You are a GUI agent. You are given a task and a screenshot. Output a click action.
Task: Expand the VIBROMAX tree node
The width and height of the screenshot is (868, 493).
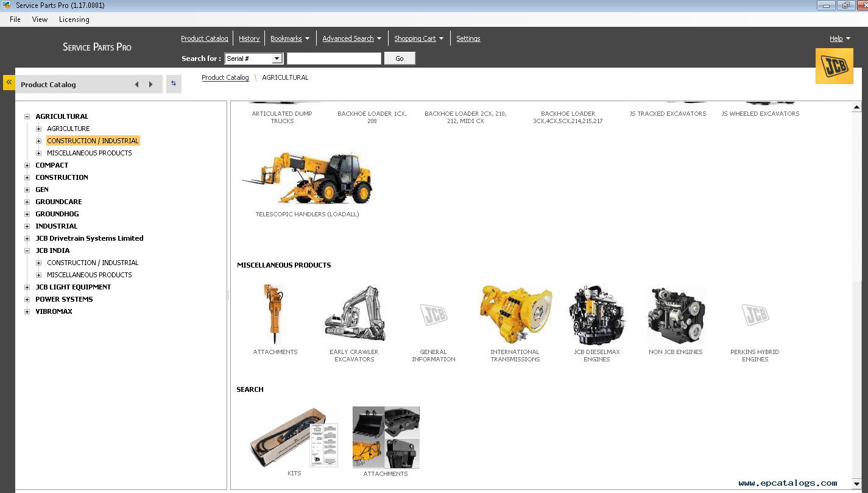tap(27, 311)
